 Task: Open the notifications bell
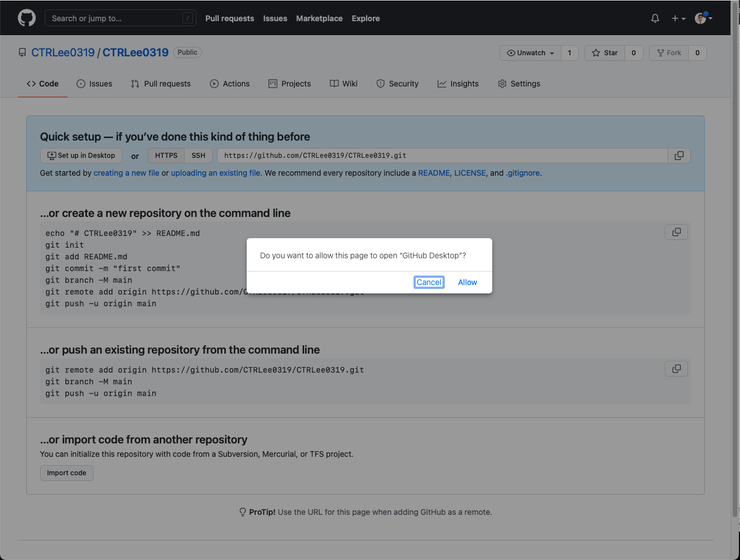point(655,18)
